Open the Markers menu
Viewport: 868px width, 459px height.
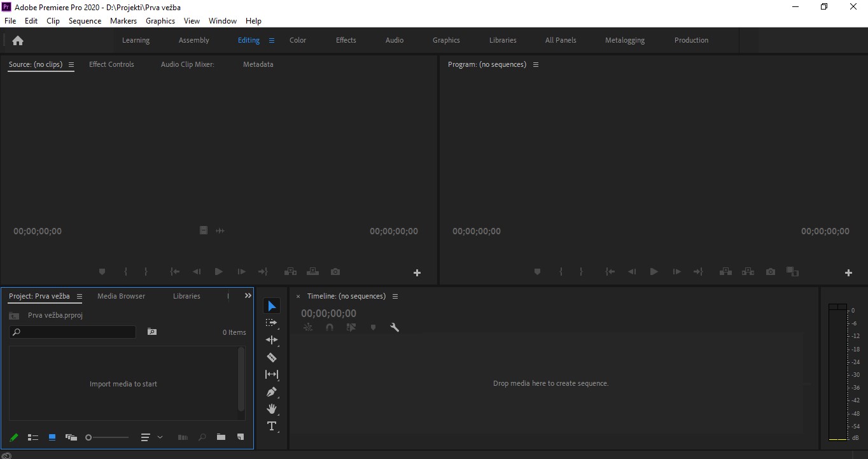[x=123, y=20]
